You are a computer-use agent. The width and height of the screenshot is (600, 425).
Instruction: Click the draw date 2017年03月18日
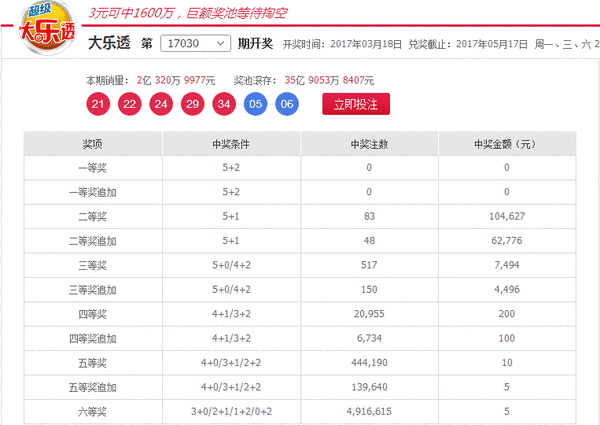(x=366, y=44)
